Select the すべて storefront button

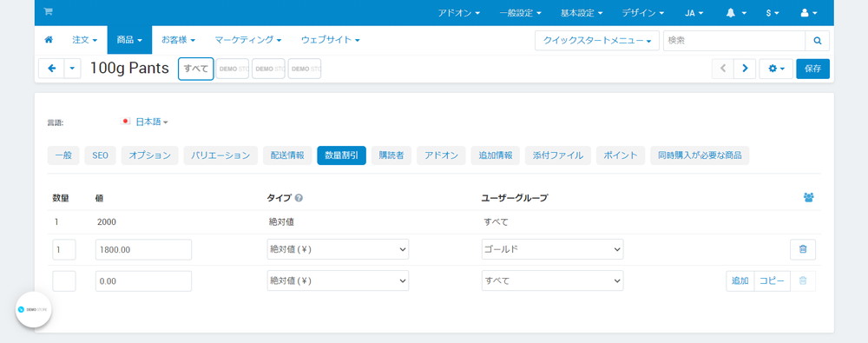[196, 69]
